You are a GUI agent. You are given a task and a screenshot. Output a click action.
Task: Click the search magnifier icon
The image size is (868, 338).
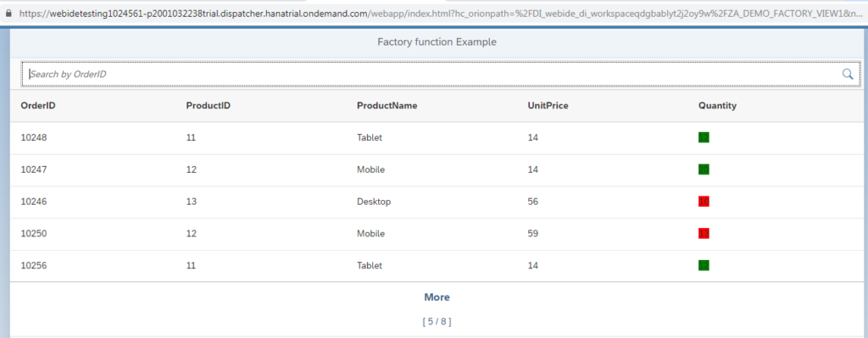[848, 75]
